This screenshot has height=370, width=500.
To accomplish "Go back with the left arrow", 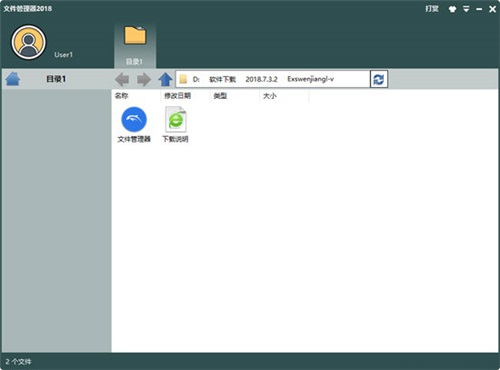I will [x=122, y=79].
